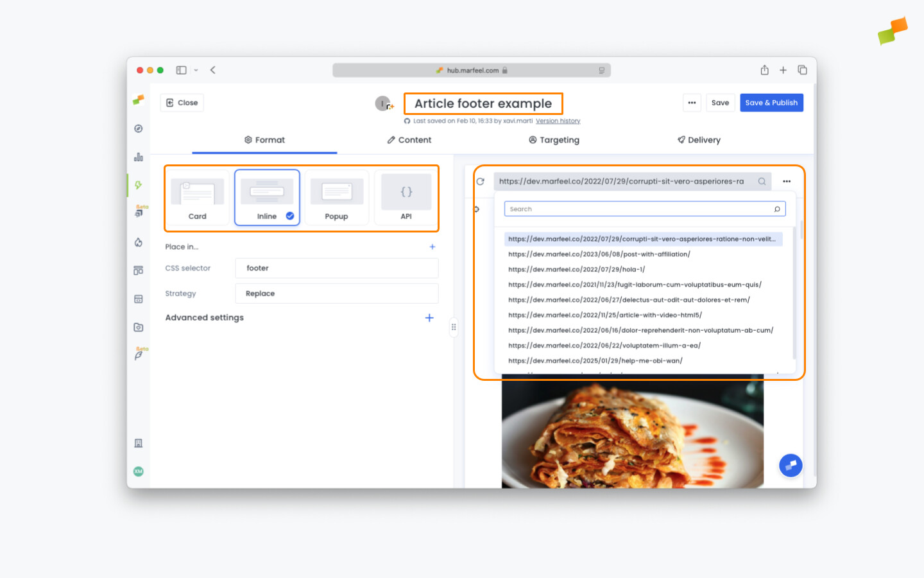Open the Analytics bar chart icon in sidebar
This screenshot has height=578, width=924.
(138, 156)
